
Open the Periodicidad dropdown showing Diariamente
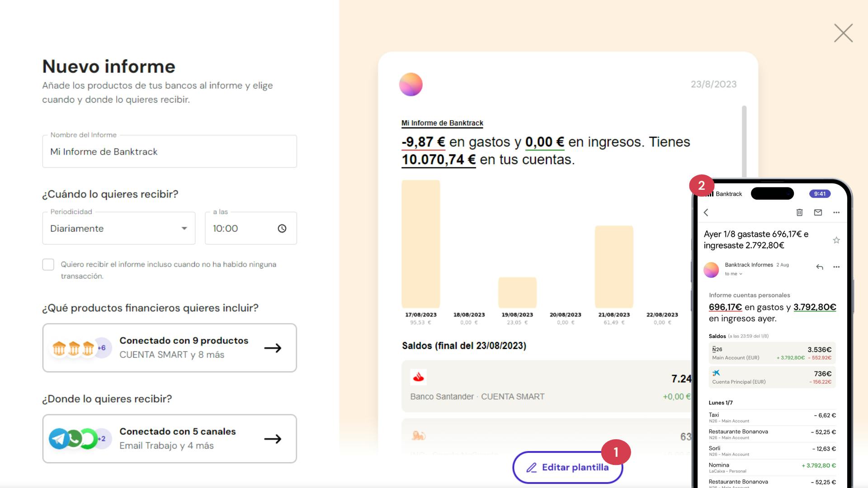[x=119, y=228]
